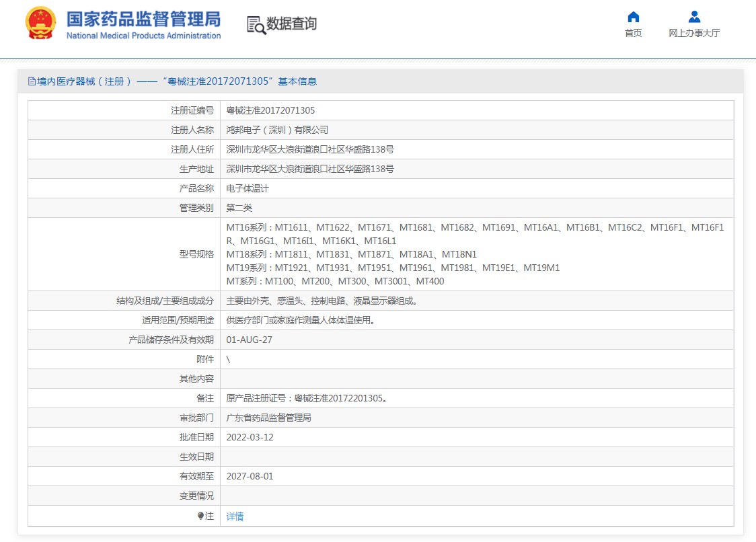Screen dimensions: 756x542
Task: Select registrant name 鸿邦电子（深圳）有限公司
Action: click(277, 130)
